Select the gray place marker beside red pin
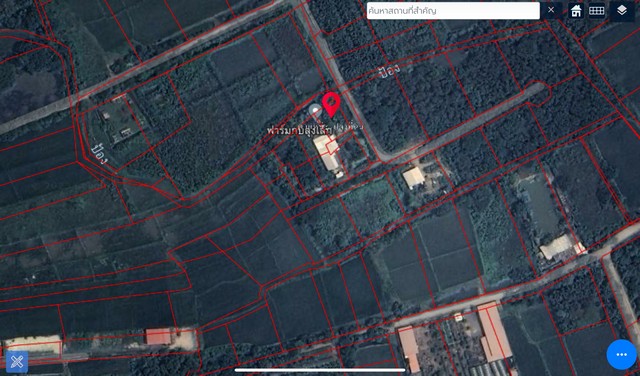640x376 pixels. coord(315,111)
